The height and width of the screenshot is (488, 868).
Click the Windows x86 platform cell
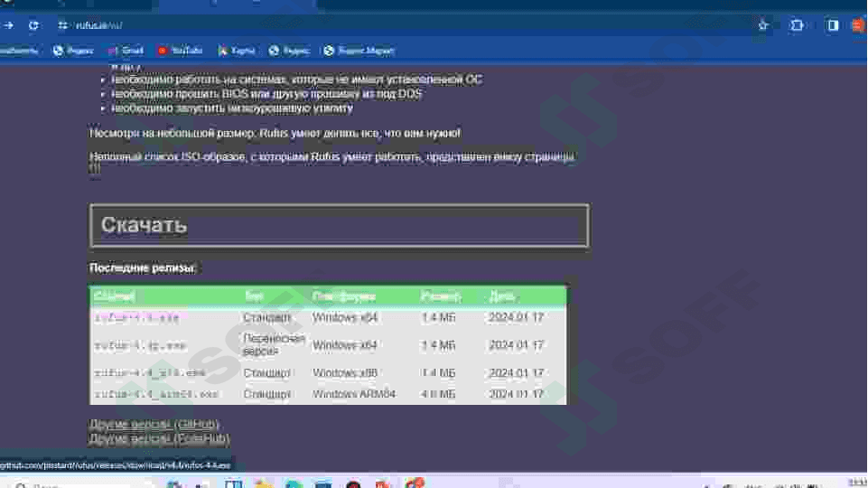[345, 373]
